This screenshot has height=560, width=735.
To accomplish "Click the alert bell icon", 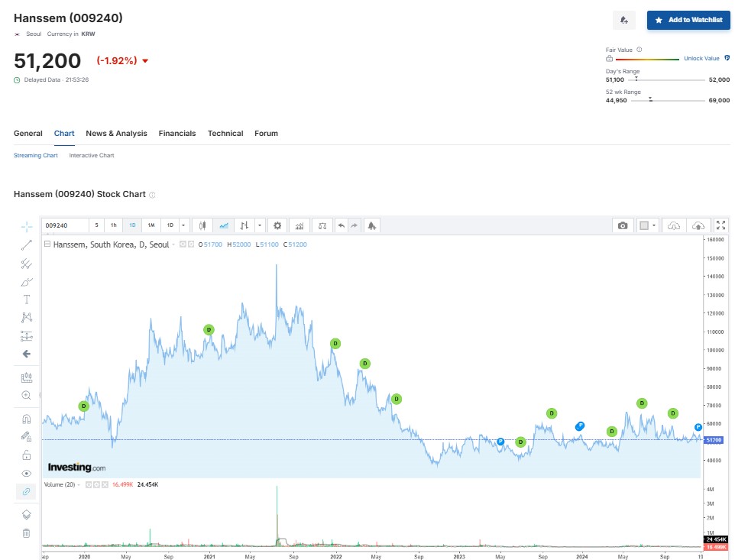I will [624, 20].
